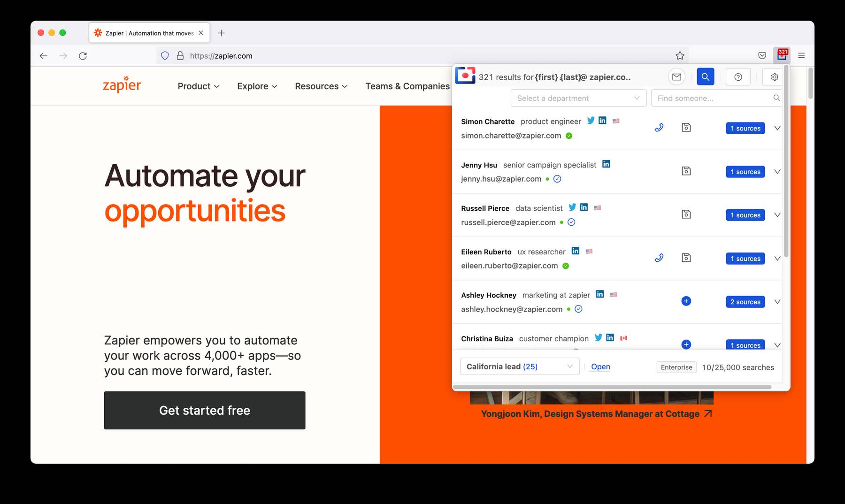Close the Zapier tab
This screenshot has height=504, width=845.
(x=201, y=33)
